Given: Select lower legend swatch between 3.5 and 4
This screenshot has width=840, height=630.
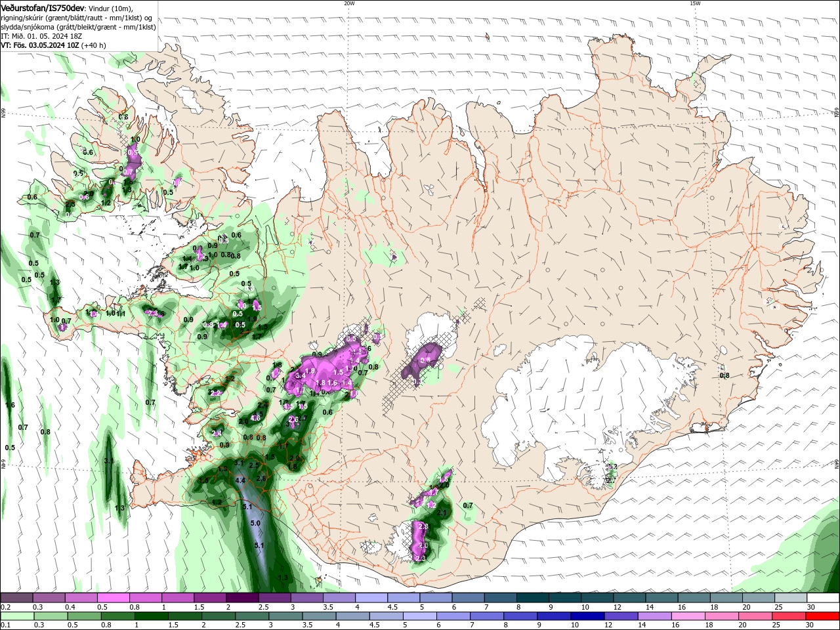Looking at the screenshot, I should pos(318,616).
